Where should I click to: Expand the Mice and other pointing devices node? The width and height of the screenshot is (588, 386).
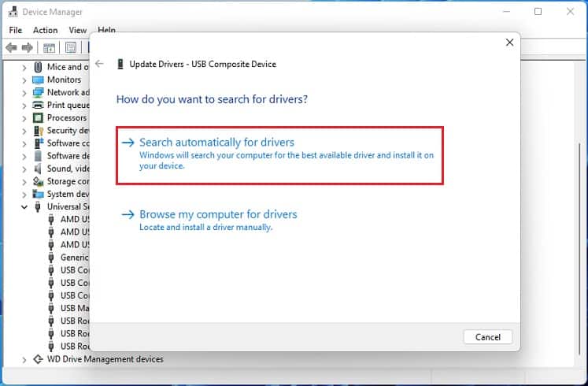click(x=24, y=68)
